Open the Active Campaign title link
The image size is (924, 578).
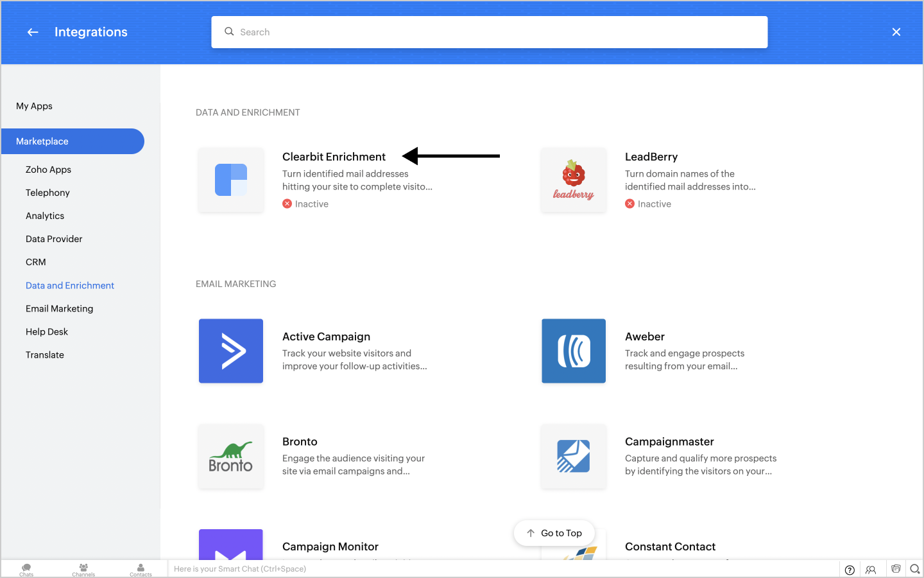click(326, 337)
